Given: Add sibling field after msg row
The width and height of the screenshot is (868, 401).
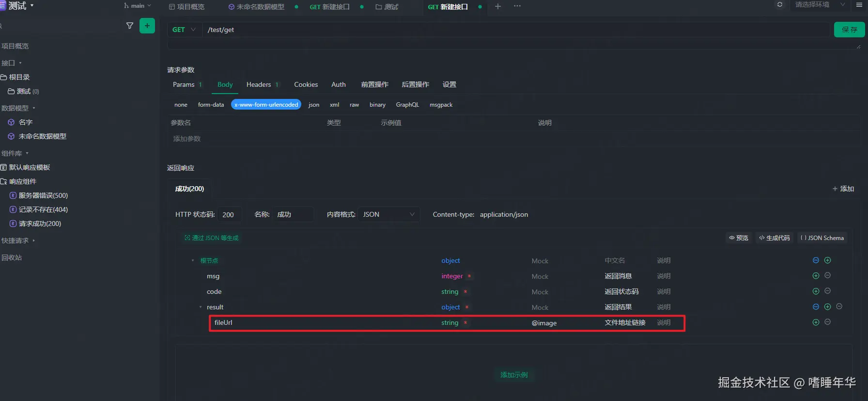Looking at the screenshot, I should pos(816,276).
